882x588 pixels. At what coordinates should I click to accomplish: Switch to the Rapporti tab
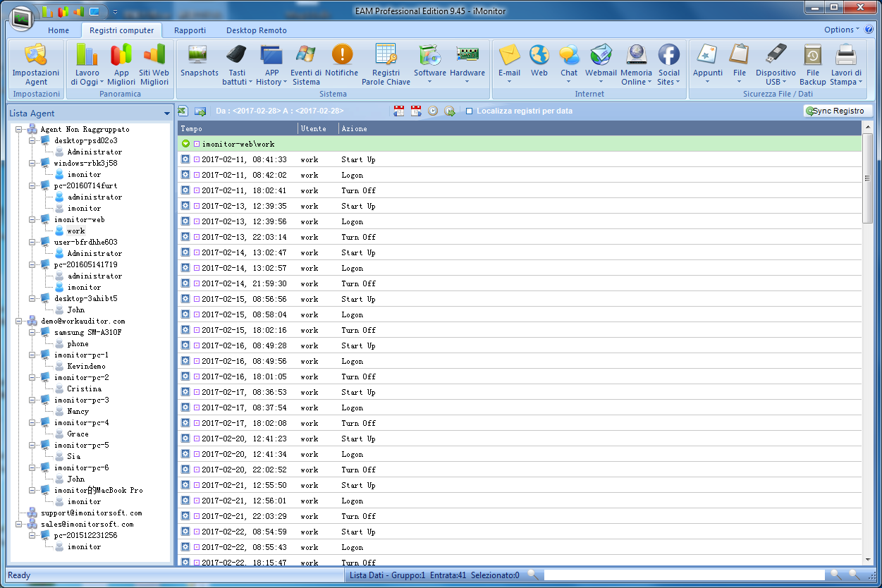[x=190, y=30]
